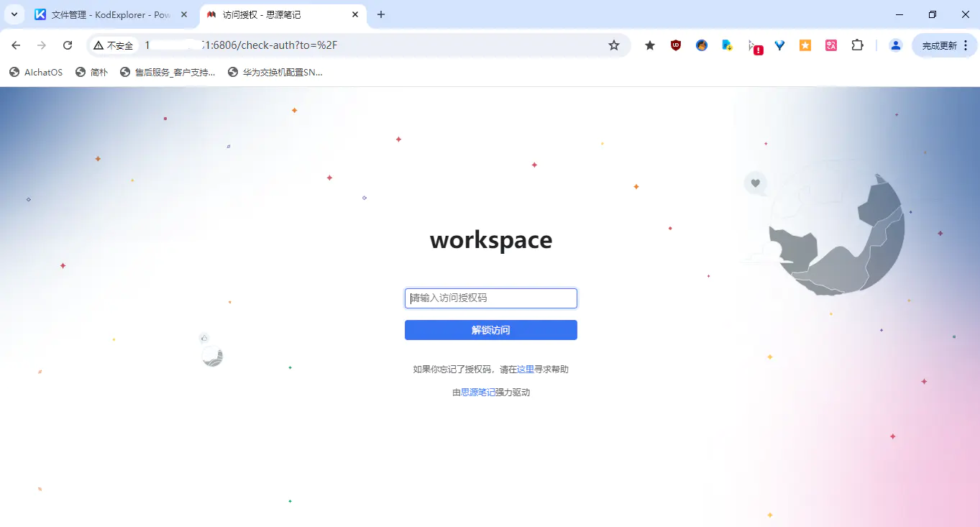This screenshot has height=527, width=980.
Task: Expand the tab search dropdown
Action: [x=14, y=14]
